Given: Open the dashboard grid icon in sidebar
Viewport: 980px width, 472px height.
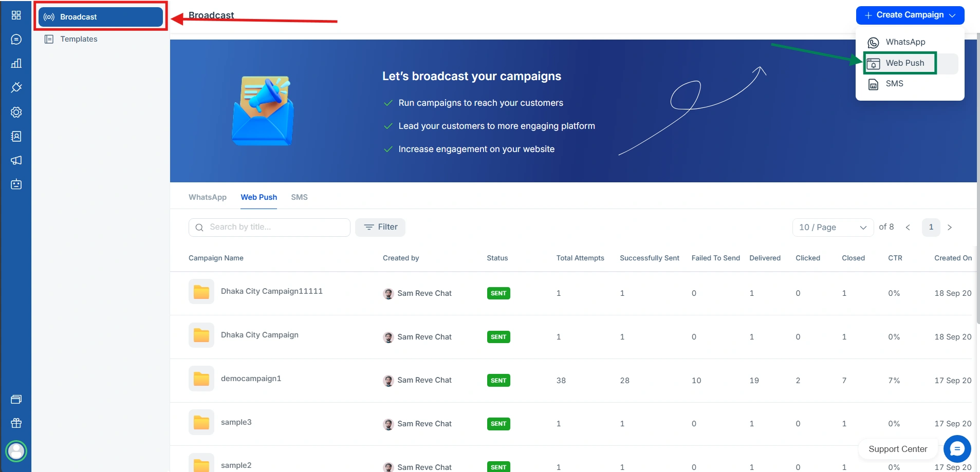Looking at the screenshot, I should (16, 15).
